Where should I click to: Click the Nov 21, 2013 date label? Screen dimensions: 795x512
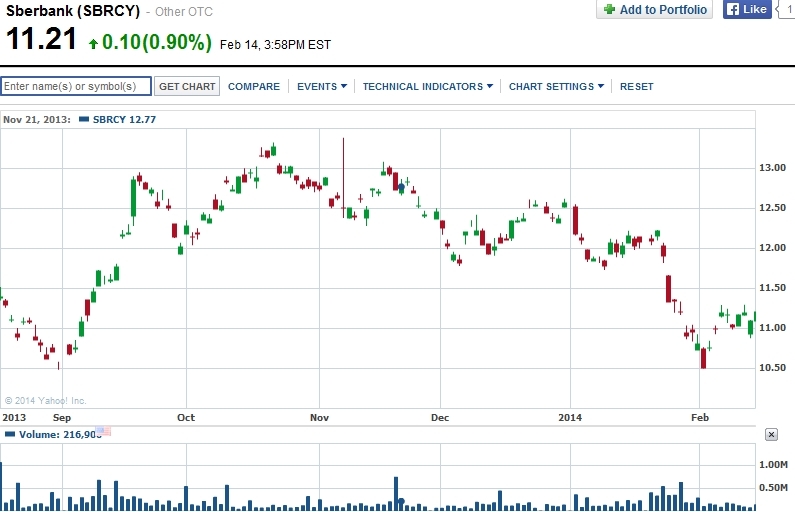[37, 120]
